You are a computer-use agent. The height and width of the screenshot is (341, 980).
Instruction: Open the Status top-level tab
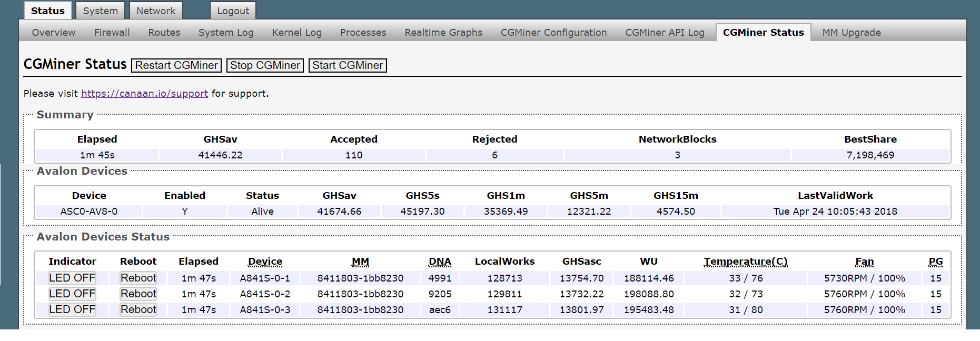click(47, 11)
